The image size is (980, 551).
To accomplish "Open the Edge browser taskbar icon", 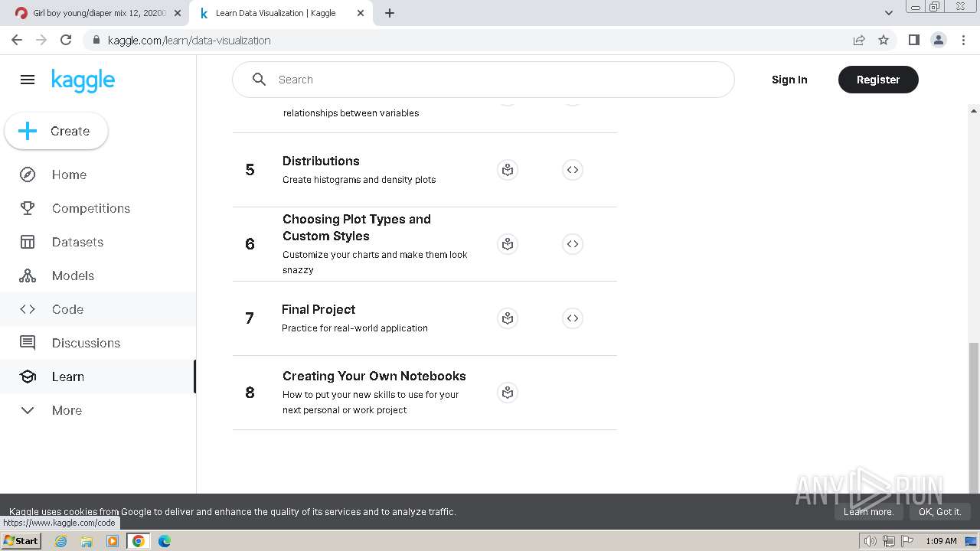I will point(165,540).
